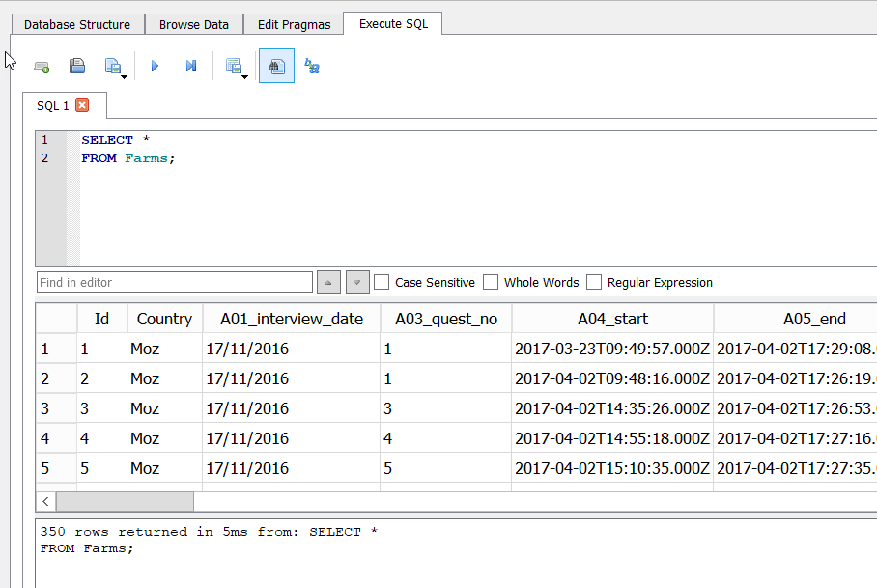Image resolution: width=877 pixels, height=588 pixels.
Task: Expand the save SQL file dropdown arrow
Action: tap(125, 76)
